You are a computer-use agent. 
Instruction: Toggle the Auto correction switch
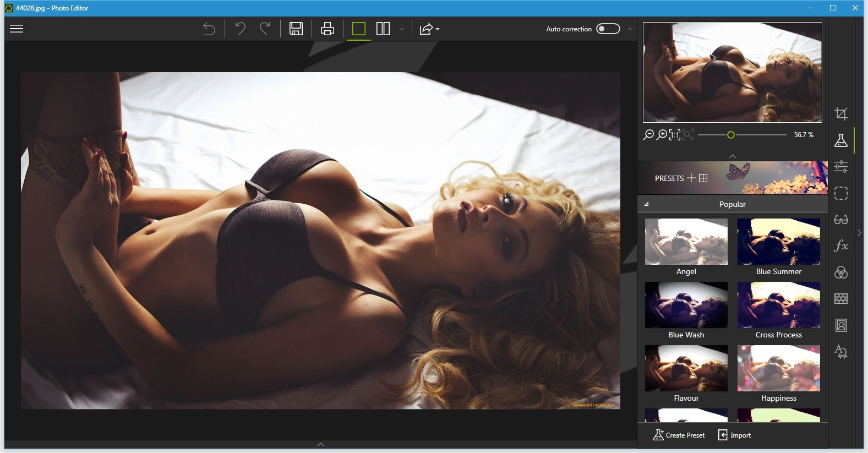coord(608,29)
